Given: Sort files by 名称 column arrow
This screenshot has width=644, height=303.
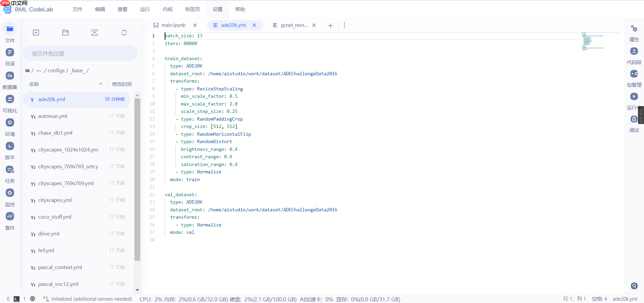Looking at the screenshot, I should click(101, 84).
